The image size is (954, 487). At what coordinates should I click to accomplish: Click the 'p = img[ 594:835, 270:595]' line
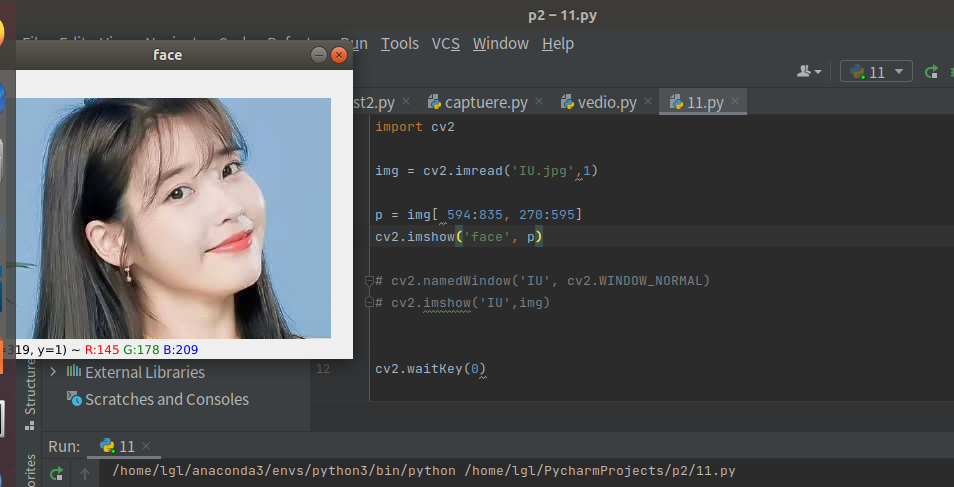[478, 214]
